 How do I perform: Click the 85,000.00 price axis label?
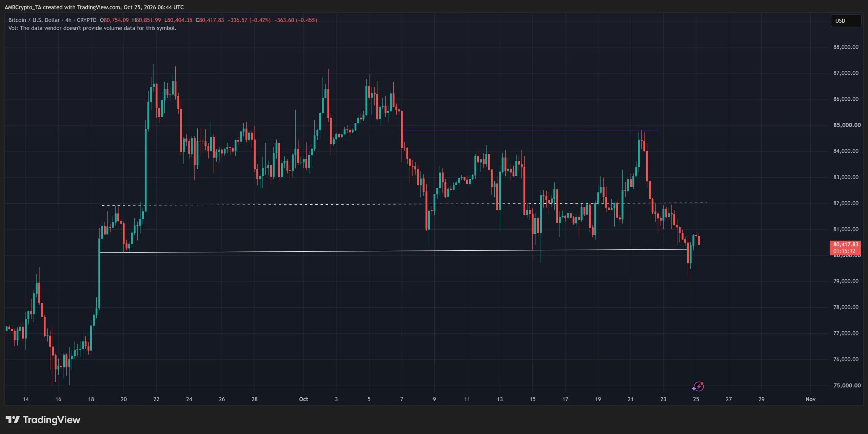tap(847, 125)
